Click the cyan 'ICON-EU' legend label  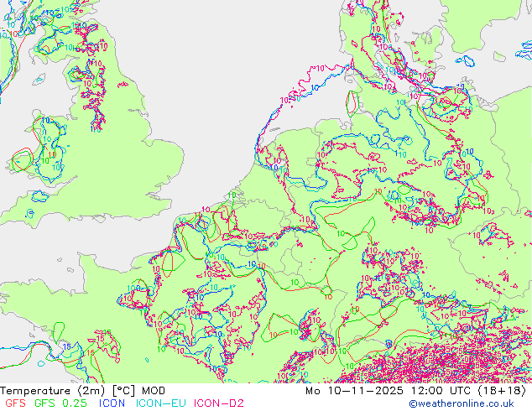[x=161, y=403]
